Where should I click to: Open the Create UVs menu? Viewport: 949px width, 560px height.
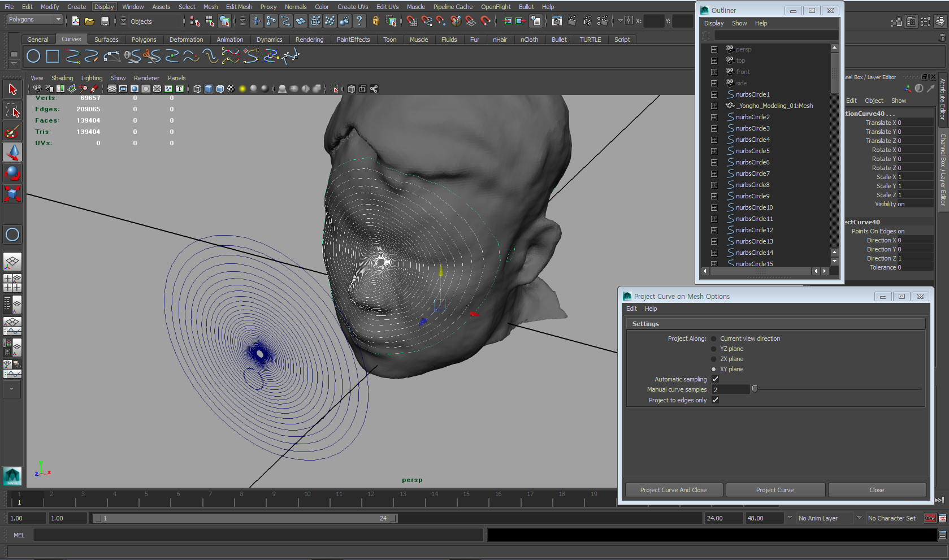pyautogui.click(x=353, y=7)
